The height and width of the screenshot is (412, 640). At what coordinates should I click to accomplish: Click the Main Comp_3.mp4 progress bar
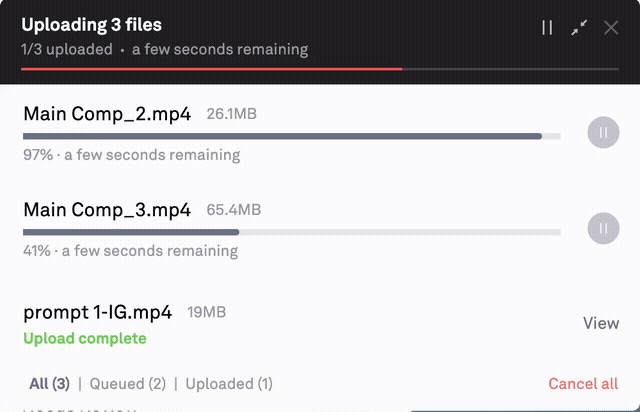pyautogui.click(x=291, y=232)
